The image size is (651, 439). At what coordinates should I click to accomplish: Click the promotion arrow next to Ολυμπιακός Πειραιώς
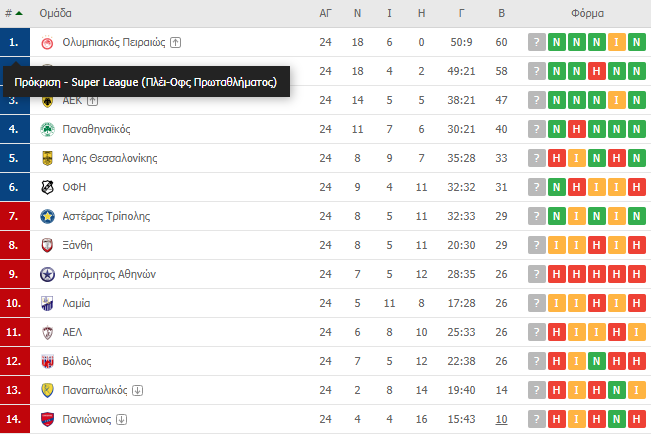pyautogui.click(x=176, y=43)
